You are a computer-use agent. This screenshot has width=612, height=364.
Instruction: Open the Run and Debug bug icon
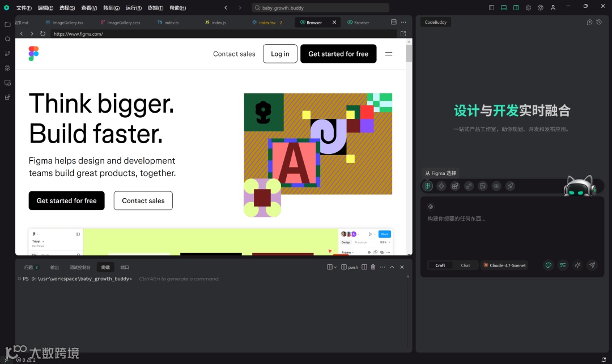coord(7,68)
